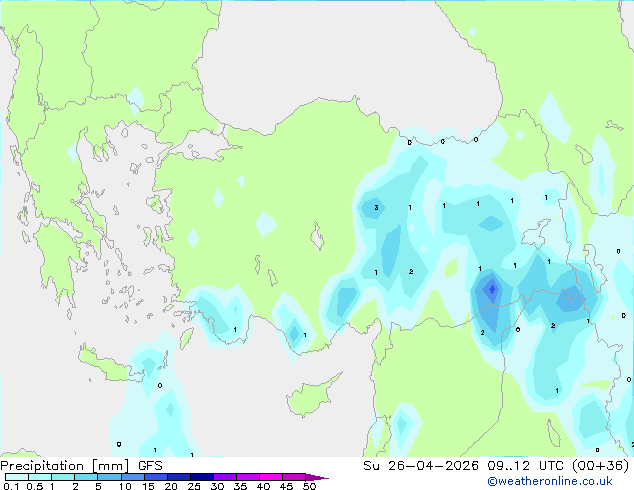Pick the 45–50 mm legend swatch
The height and width of the screenshot is (490, 634).
click(294, 477)
